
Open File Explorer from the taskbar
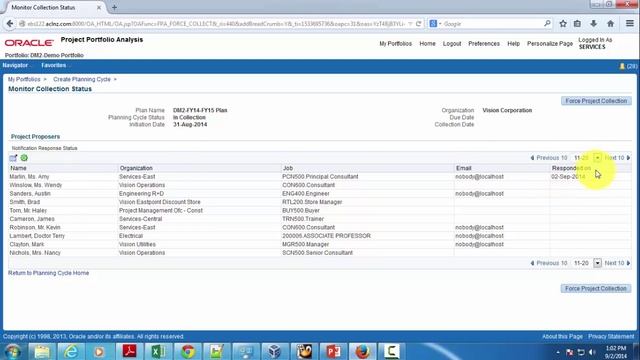(42, 351)
